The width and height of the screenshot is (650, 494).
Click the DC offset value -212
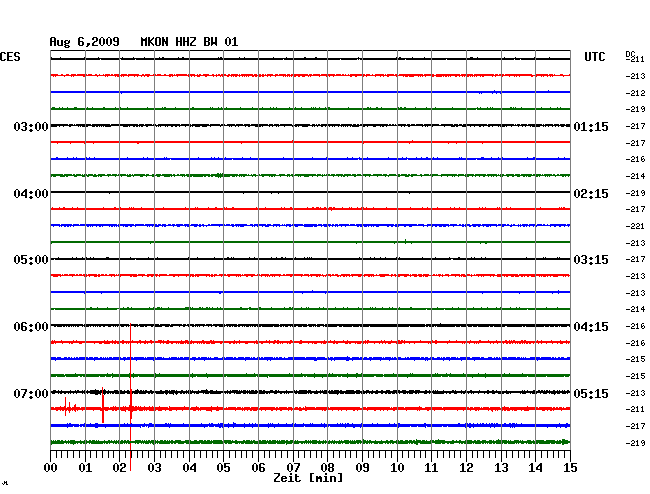point(635,93)
